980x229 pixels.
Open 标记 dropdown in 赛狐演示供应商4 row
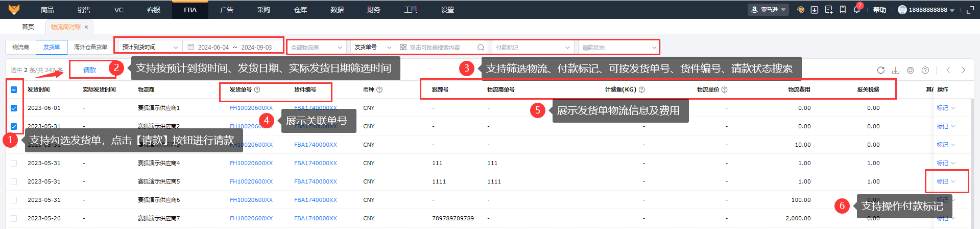(945, 163)
